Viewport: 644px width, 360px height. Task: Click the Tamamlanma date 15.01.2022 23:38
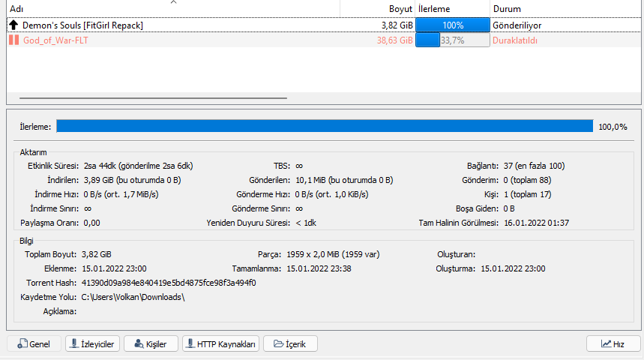[319, 268]
